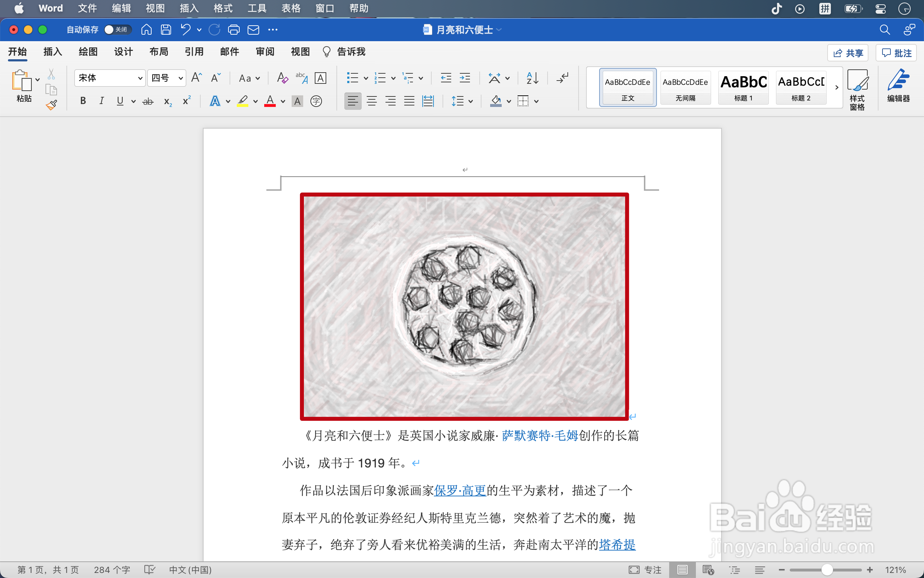Adjust the zoom slider

click(x=827, y=570)
